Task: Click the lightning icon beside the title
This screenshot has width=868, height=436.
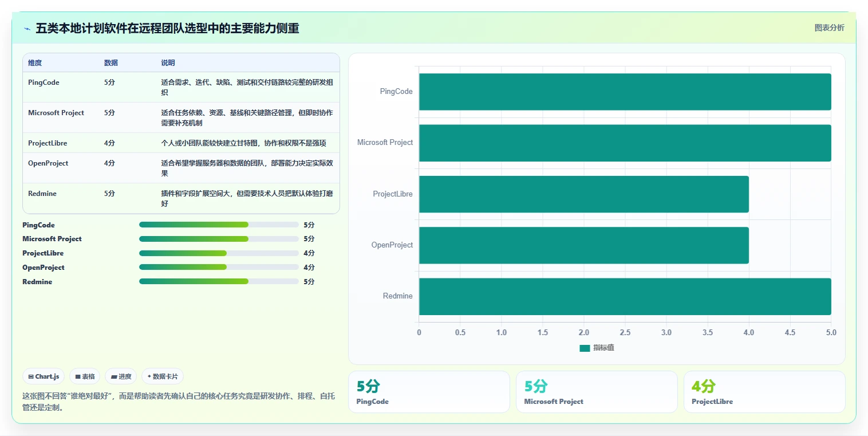Action: point(27,29)
